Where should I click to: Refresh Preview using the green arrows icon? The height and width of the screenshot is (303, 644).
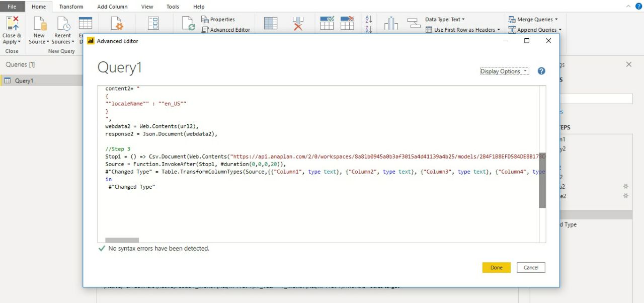[x=189, y=24]
